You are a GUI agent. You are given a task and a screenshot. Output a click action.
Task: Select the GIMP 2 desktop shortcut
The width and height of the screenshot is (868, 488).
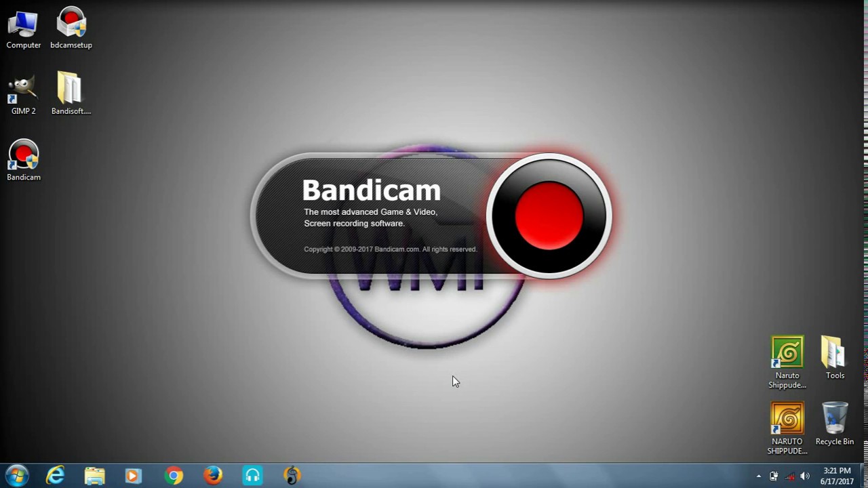[x=23, y=95]
